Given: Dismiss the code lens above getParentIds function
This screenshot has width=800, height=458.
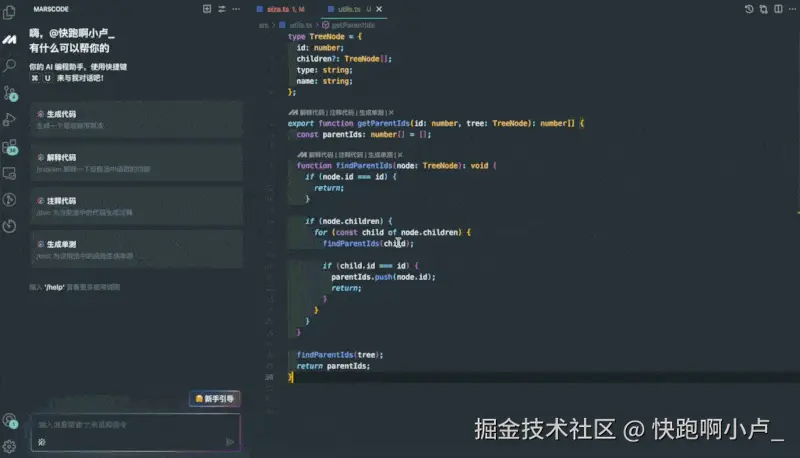Looking at the screenshot, I should 391,112.
